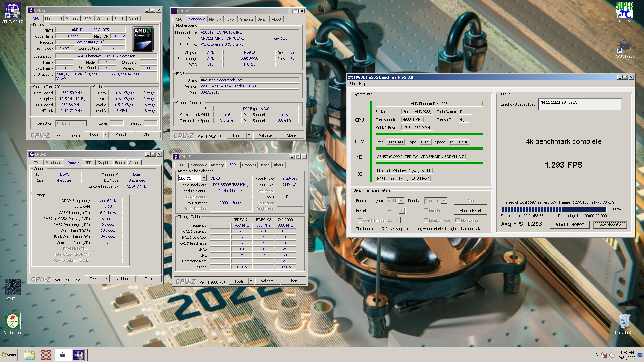Click Submit to HWBOT button
644x362 pixels.
[x=569, y=225]
